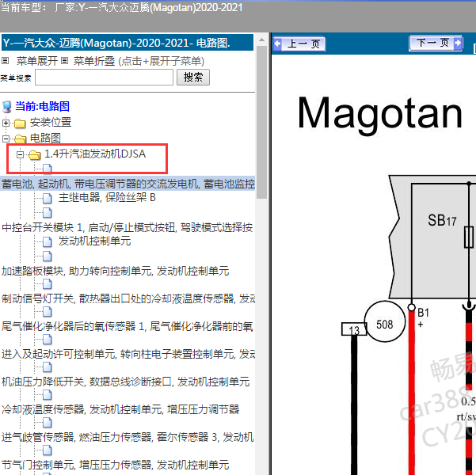The image size is (476, 475).
Task: Open 节气门控制单元, 增压压力传感器 entry
Action: coord(115,465)
